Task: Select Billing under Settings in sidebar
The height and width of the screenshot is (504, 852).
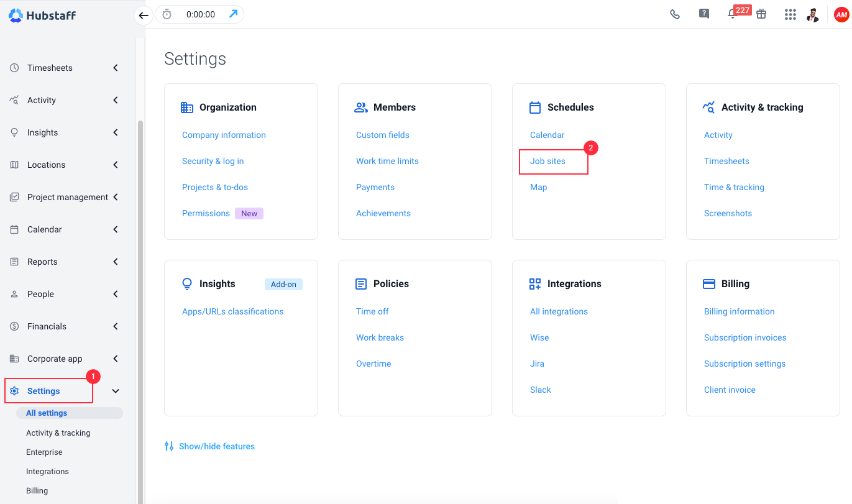Action: pos(37,490)
